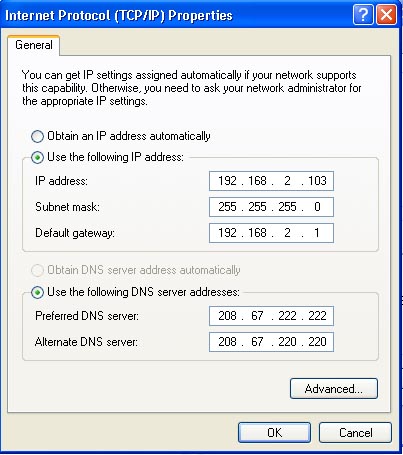Click Preferred DNS last octet 222

pyautogui.click(x=317, y=316)
